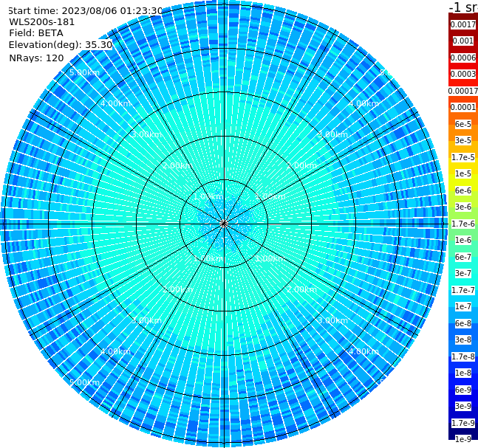Select the 1e-9 colorbar minimum label

click(x=463, y=439)
